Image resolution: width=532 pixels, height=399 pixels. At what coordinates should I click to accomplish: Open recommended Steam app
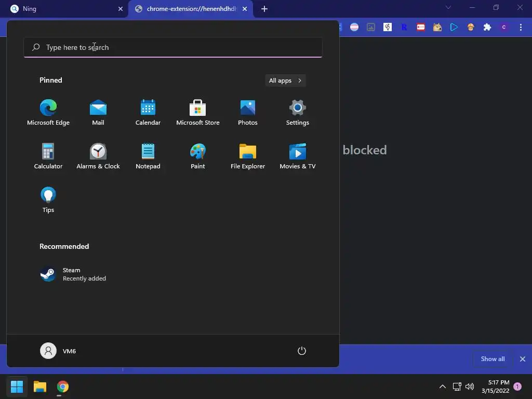(x=73, y=274)
